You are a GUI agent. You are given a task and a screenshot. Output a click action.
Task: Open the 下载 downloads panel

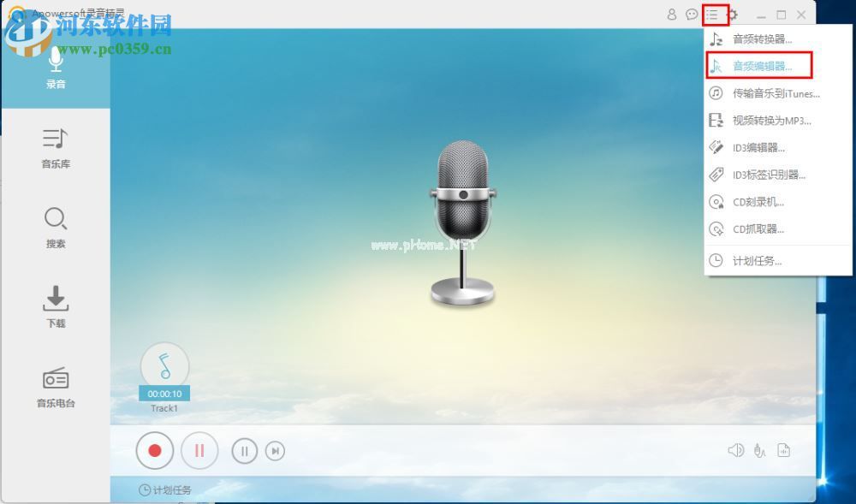(x=55, y=308)
